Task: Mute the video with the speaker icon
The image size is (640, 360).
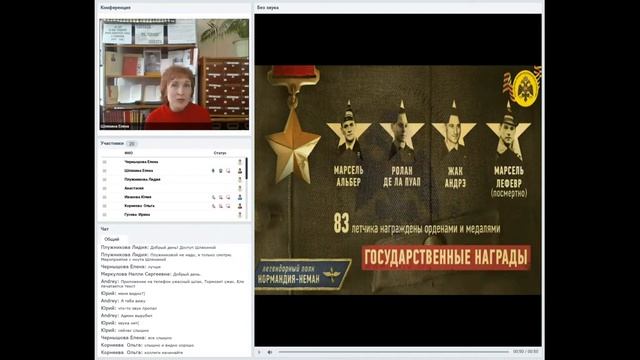Action: (x=269, y=352)
